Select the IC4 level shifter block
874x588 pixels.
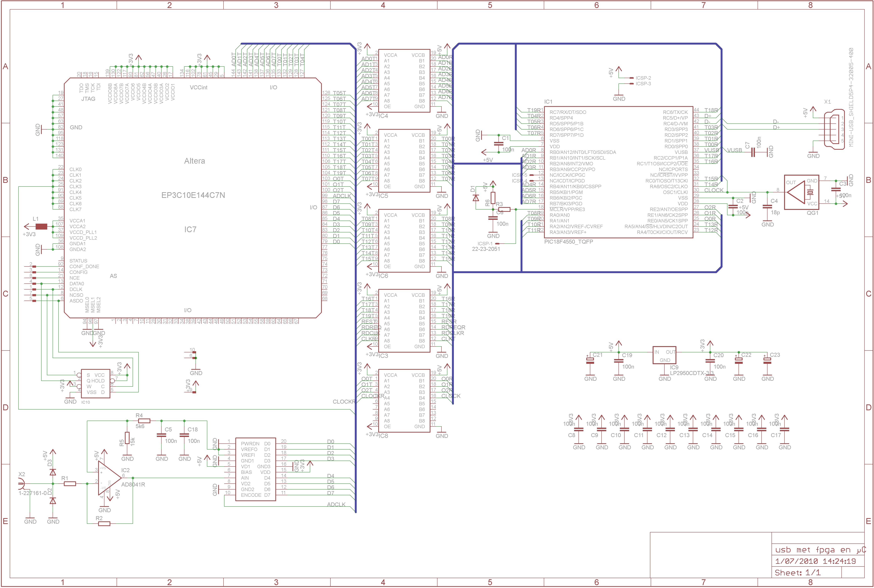point(404,81)
